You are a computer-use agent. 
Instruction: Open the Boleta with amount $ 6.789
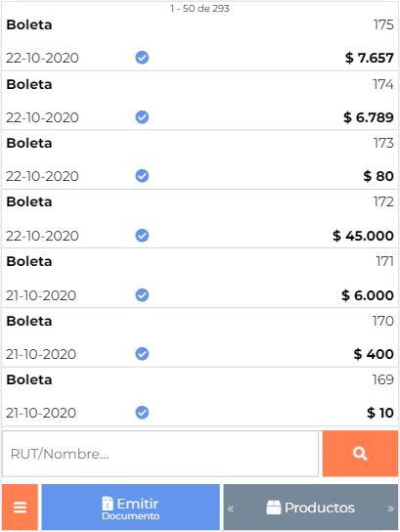[x=200, y=101]
